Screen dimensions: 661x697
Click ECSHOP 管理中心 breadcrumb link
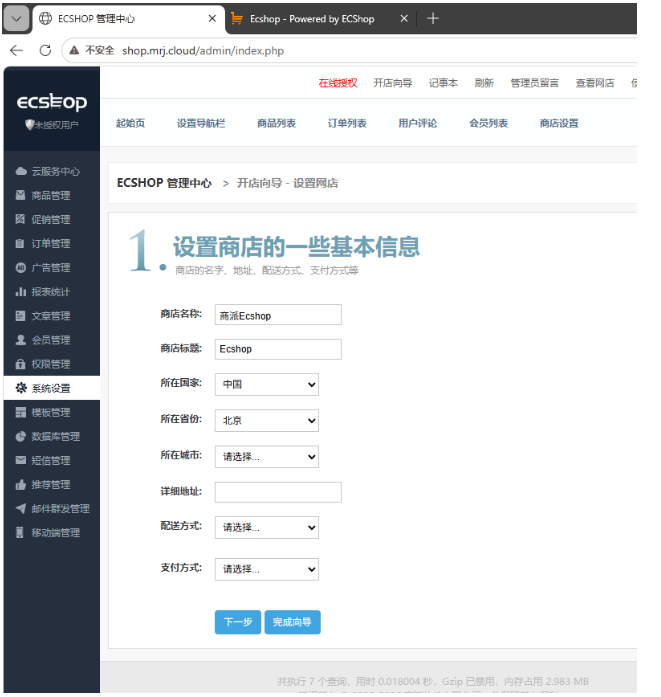pos(164,183)
